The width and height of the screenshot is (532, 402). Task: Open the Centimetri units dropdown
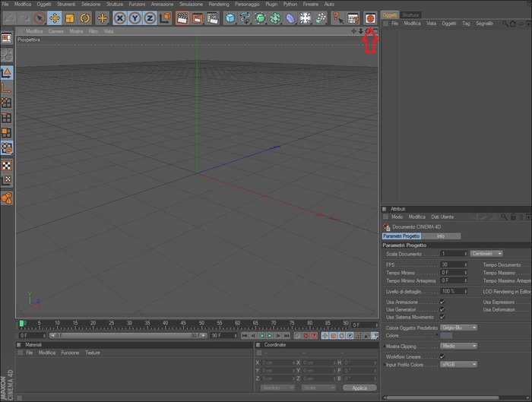tap(486, 254)
